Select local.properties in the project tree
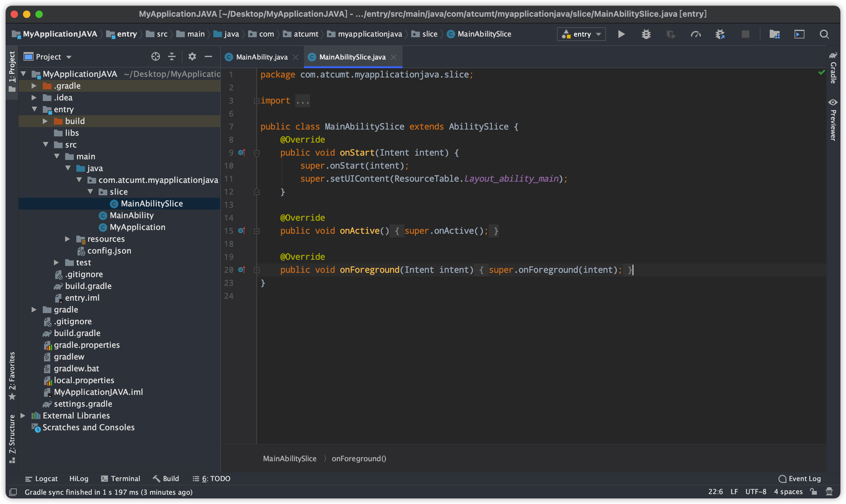 [x=84, y=380]
